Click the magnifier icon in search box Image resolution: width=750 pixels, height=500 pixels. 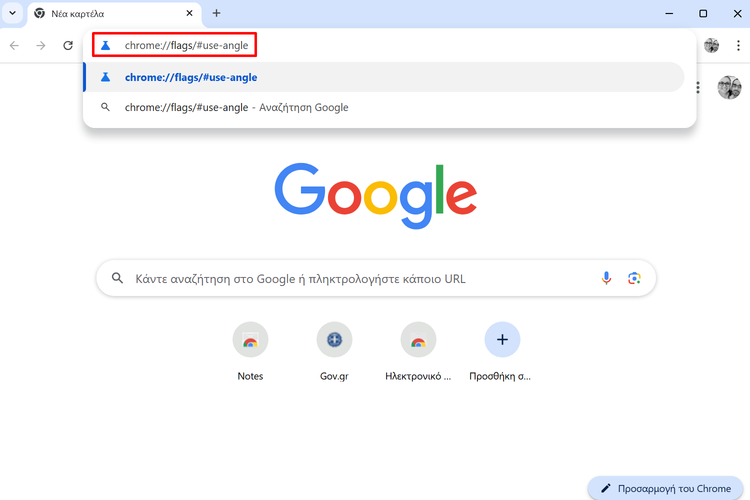coord(117,278)
